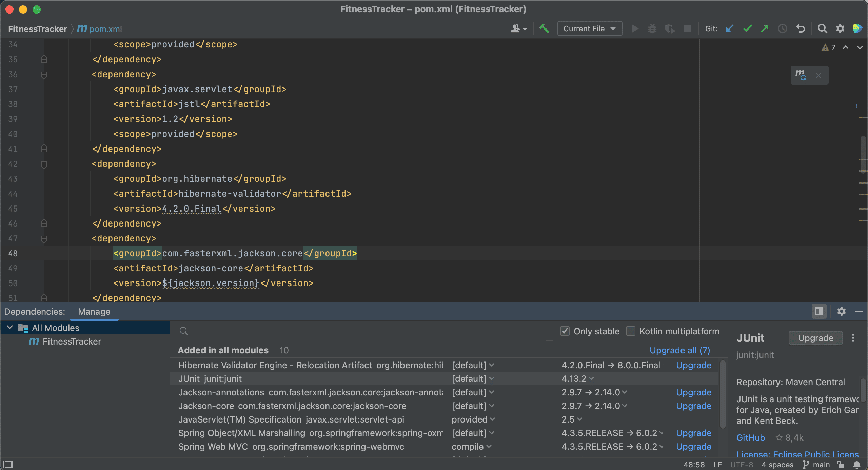Collapse dependency block at line 42
Viewport: 868px width, 470px height.
point(44,164)
